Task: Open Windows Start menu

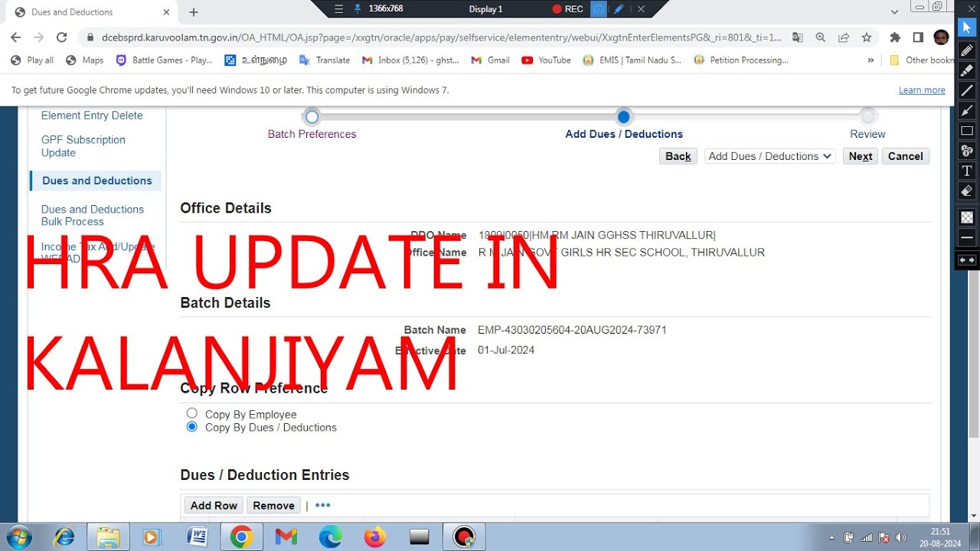Action: coord(18,537)
